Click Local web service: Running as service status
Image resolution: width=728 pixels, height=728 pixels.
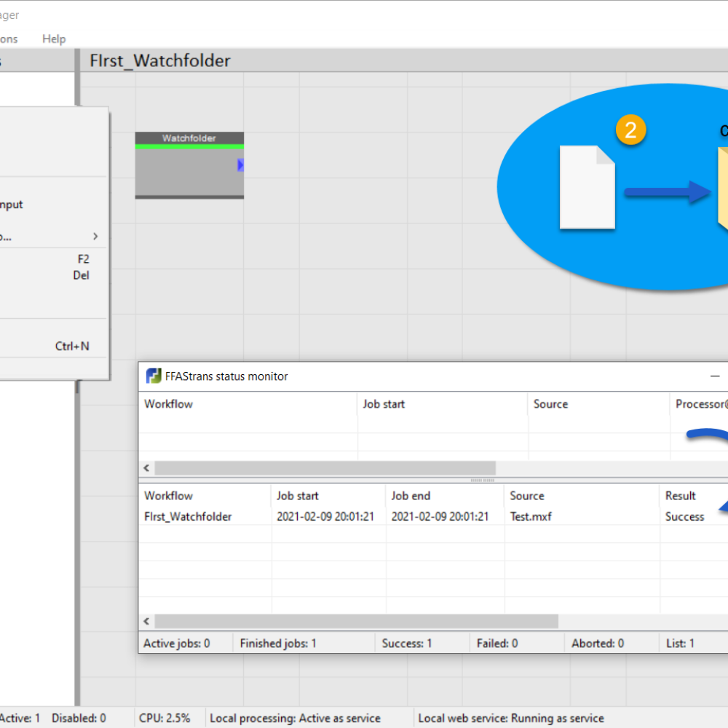pos(511,719)
